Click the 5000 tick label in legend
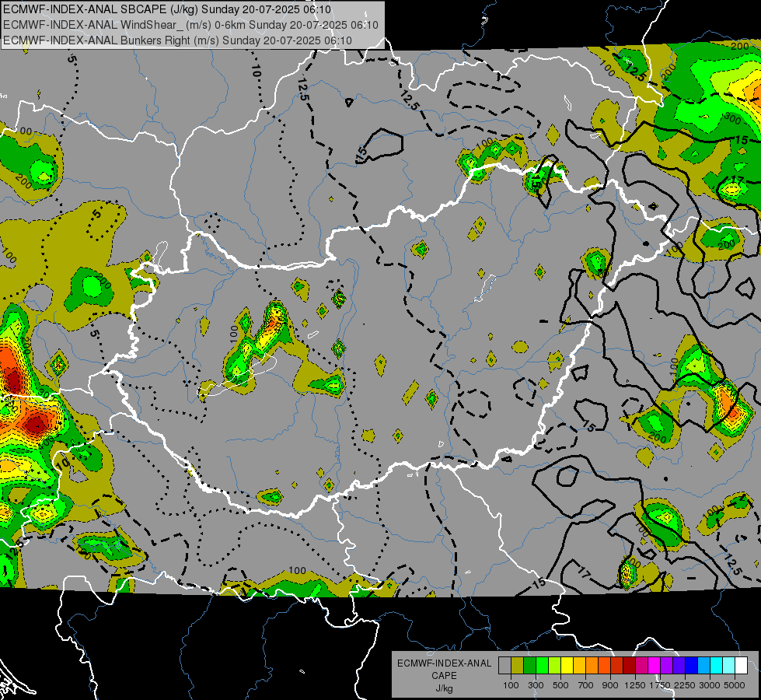The width and height of the screenshot is (761, 700). pos(735,685)
